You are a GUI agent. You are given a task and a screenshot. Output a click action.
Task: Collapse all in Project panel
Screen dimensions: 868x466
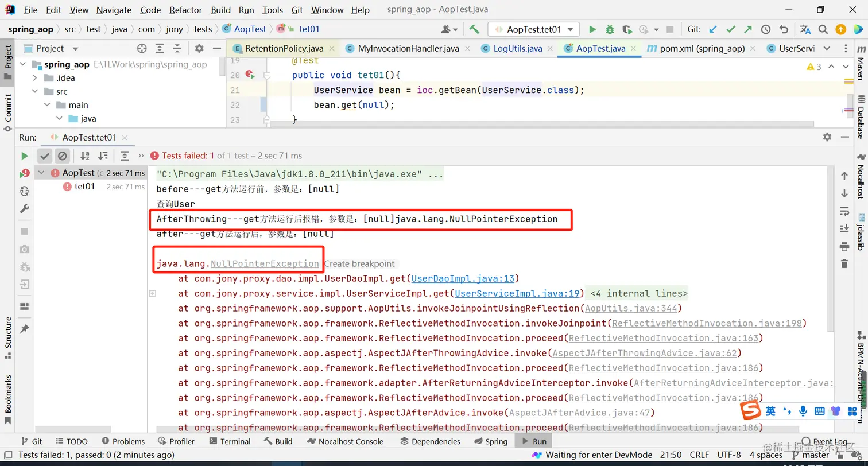[177, 49]
